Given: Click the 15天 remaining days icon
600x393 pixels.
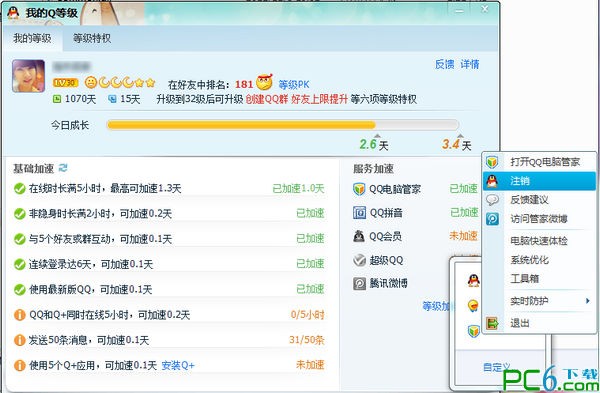Looking at the screenshot, I should click(112, 99).
